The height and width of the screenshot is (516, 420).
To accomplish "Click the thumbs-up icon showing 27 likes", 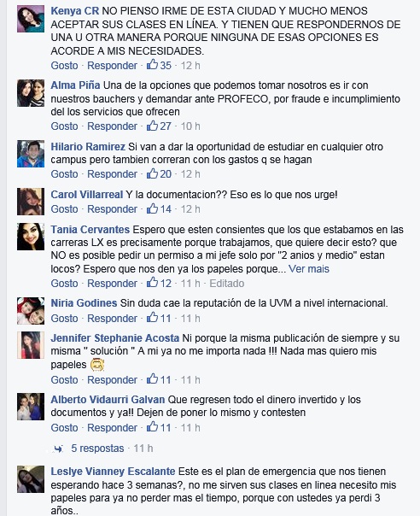I will tap(152, 126).
